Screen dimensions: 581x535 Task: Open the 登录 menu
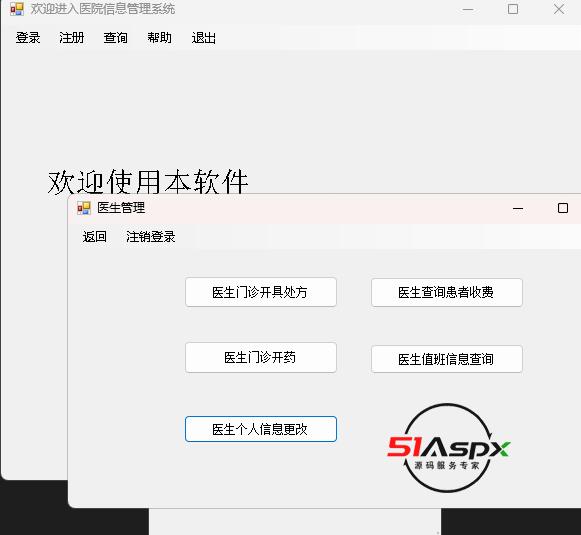coord(28,38)
